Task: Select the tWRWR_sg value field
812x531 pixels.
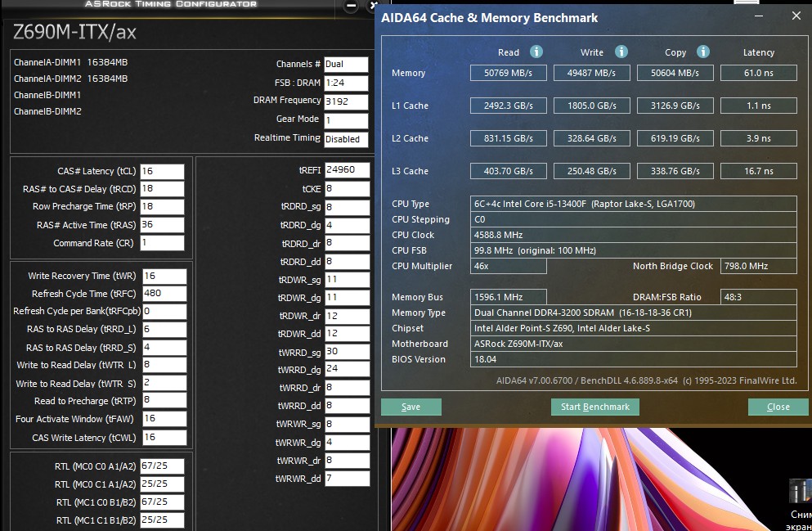Action: tap(347, 424)
